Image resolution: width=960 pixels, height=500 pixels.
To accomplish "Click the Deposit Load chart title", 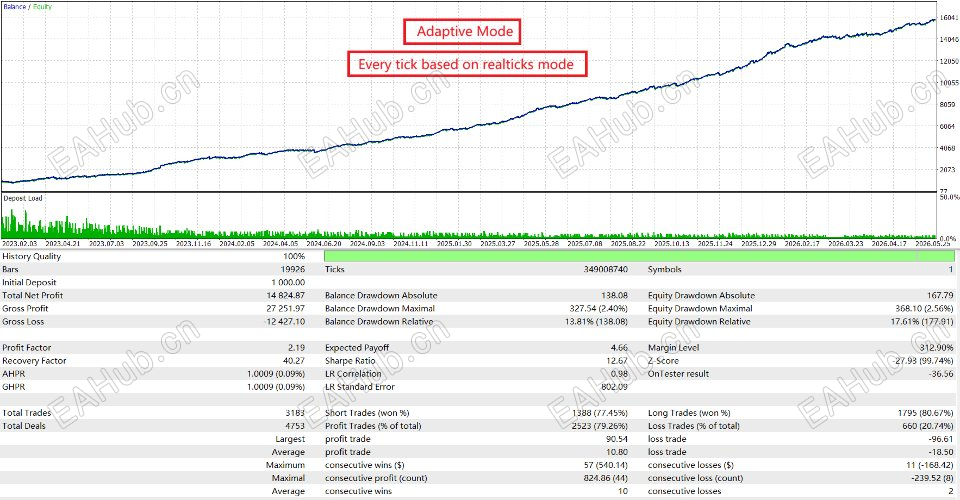I will tap(23, 198).
